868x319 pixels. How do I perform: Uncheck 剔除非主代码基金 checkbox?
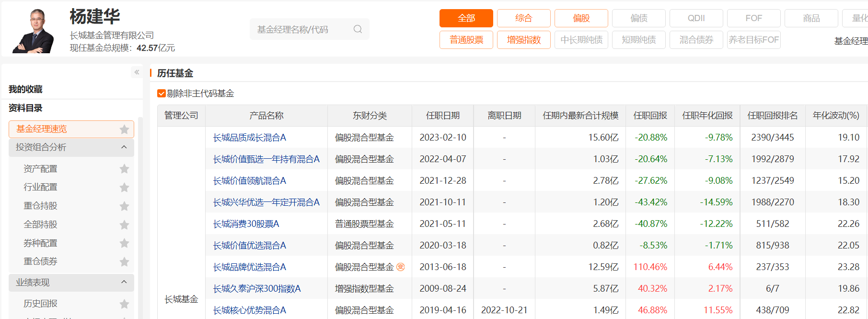(x=162, y=94)
